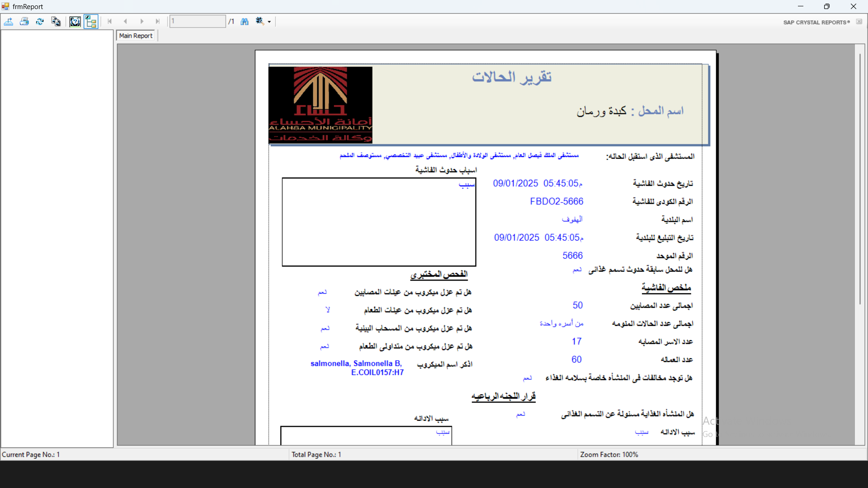Click Total Page No.: 1 status text
Viewport: 868px width, 488px height.
pos(316,455)
